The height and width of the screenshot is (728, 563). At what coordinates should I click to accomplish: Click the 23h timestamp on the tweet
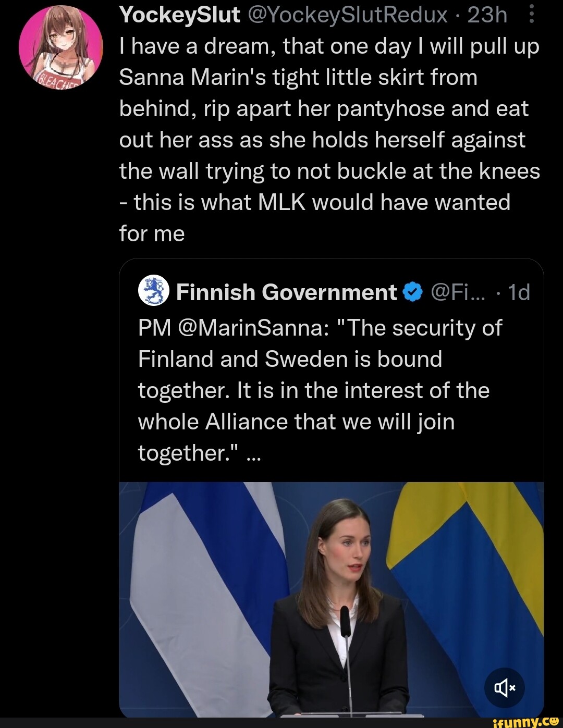point(487,15)
